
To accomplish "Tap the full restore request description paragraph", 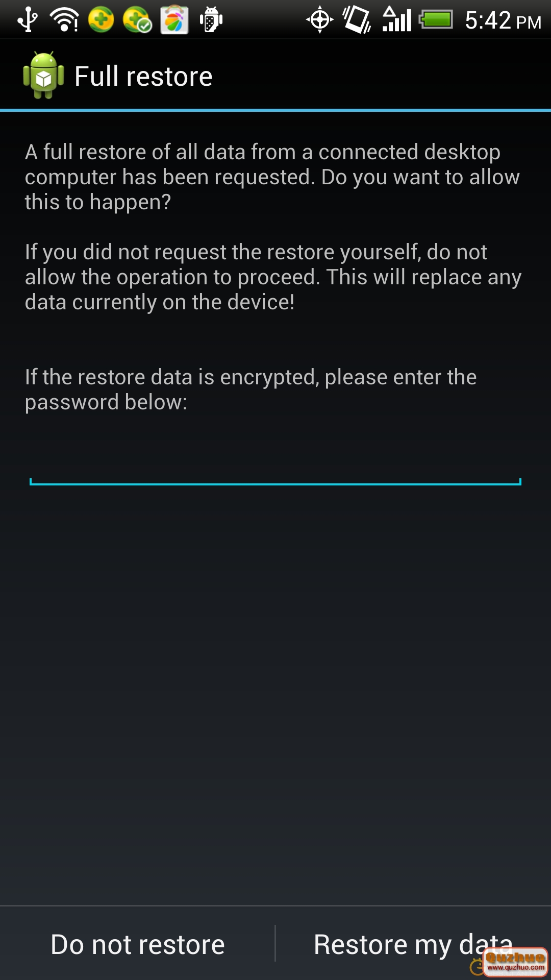I will pos(272,177).
